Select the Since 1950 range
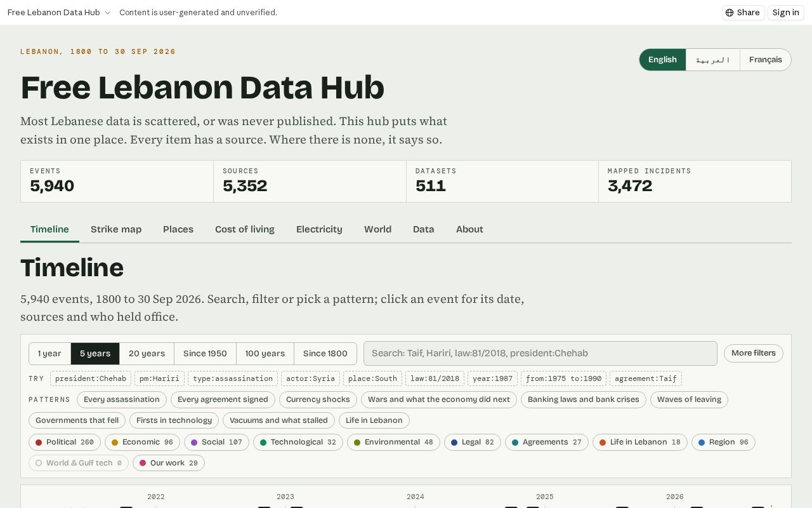Screen dimensions: 812x508 (x=205, y=354)
